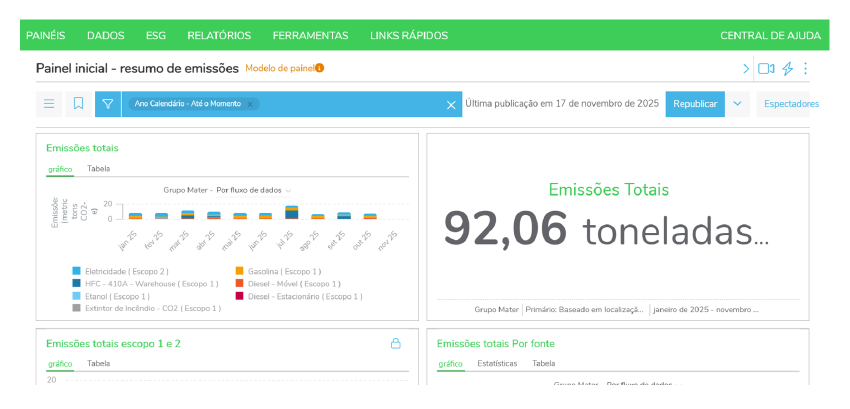Click the video camera icon
The height and width of the screenshot is (409, 850).
click(766, 69)
